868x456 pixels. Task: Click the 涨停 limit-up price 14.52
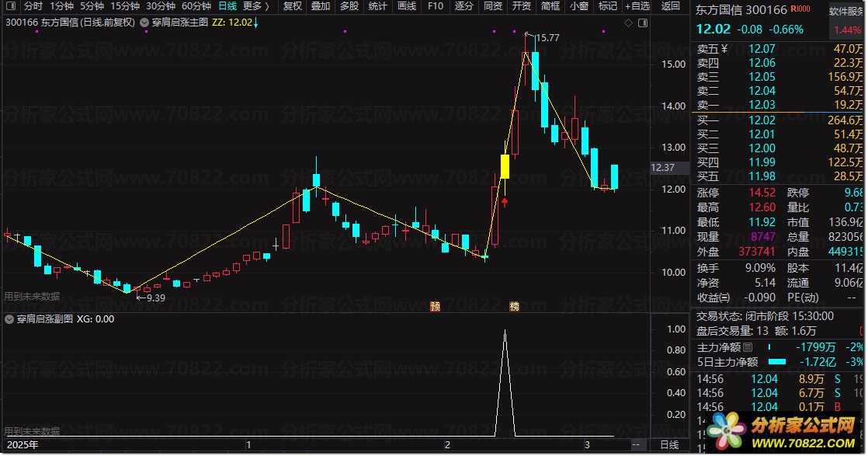coord(762,193)
